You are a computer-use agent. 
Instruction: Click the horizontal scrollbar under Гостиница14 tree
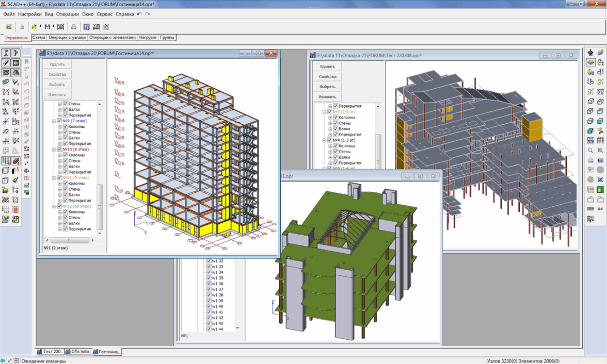click(x=71, y=240)
